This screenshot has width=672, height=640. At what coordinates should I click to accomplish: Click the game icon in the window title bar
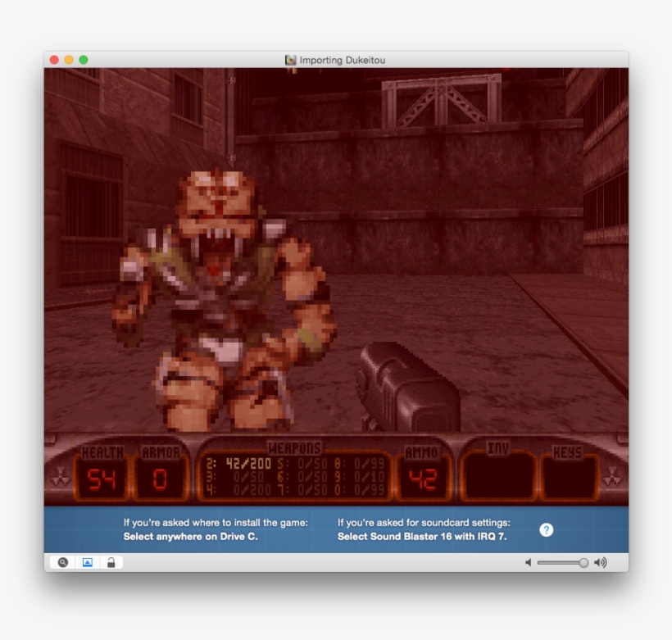(x=291, y=60)
